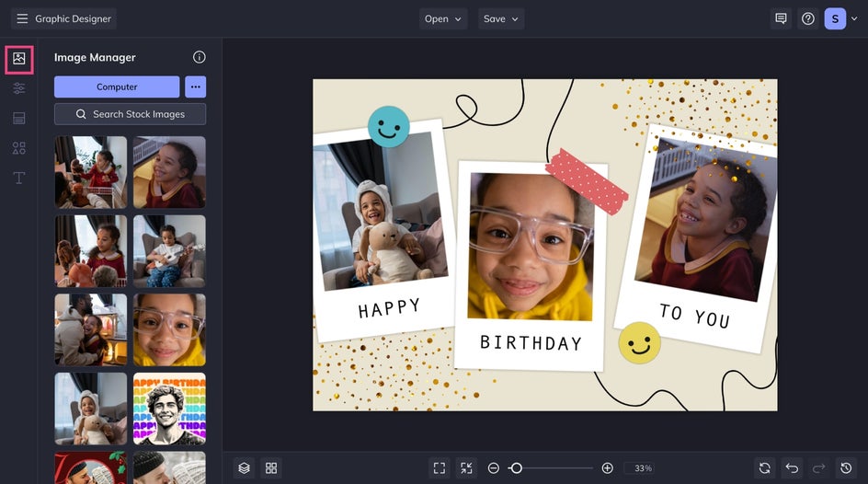This screenshot has width=868, height=484.
Task: Toggle the grid view icon
Action: (271, 468)
